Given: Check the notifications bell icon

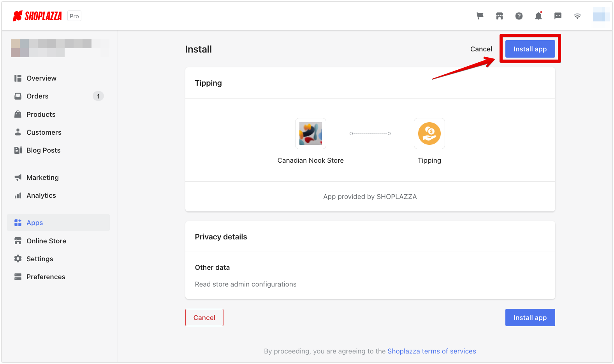Looking at the screenshot, I should coord(538,16).
